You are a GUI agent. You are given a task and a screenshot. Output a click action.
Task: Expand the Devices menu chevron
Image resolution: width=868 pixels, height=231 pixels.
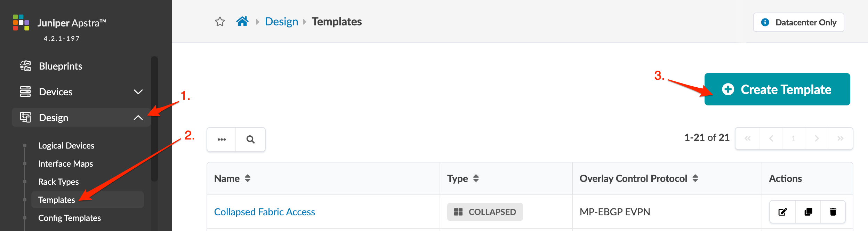coord(138,92)
